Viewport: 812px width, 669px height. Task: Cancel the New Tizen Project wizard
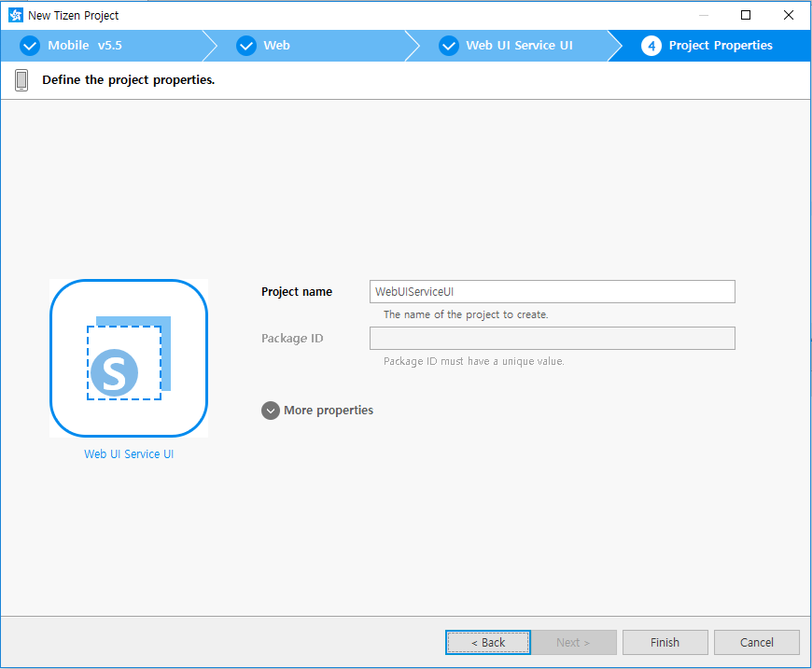tap(756, 642)
